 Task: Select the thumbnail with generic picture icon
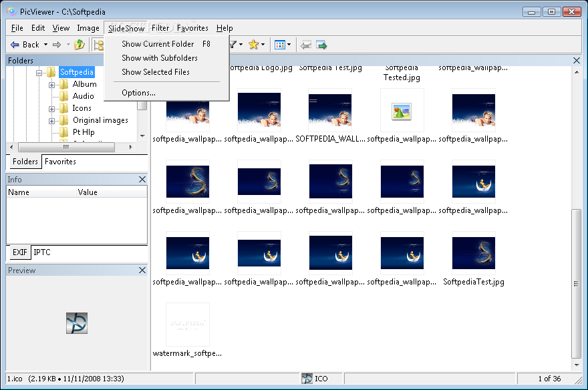[402, 112]
